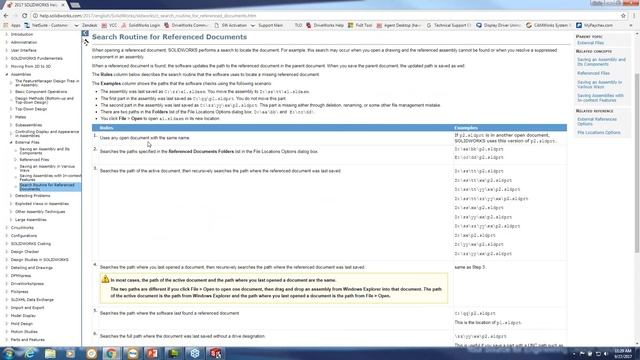640x360 pixels.
Task: Open the Detailing and Drawings topic
Action: click(31, 268)
